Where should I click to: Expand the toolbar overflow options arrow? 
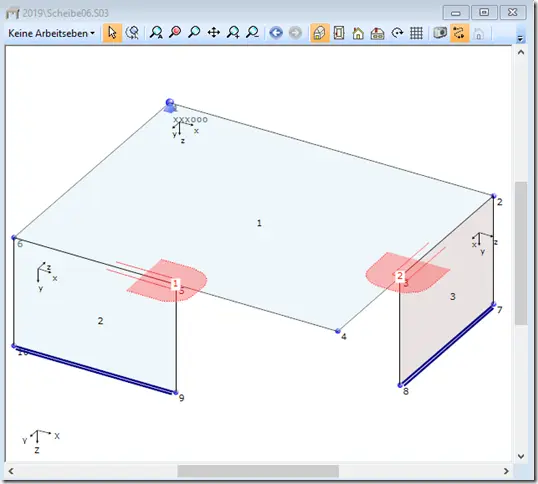tap(521, 38)
